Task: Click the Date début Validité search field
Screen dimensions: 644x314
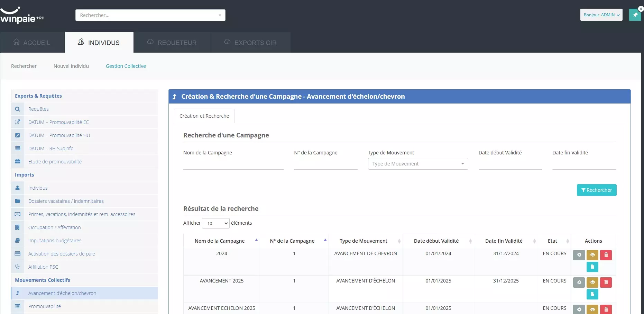Action: tap(510, 164)
